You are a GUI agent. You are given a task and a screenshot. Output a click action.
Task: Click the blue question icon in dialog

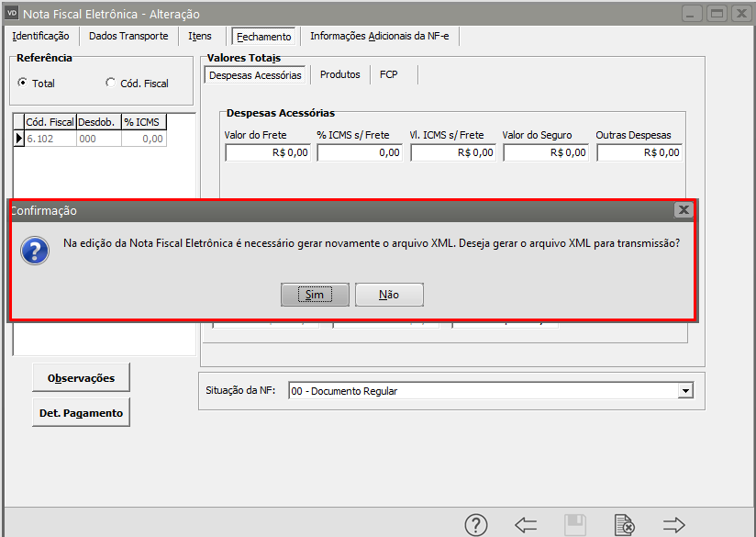tap(34, 251)
